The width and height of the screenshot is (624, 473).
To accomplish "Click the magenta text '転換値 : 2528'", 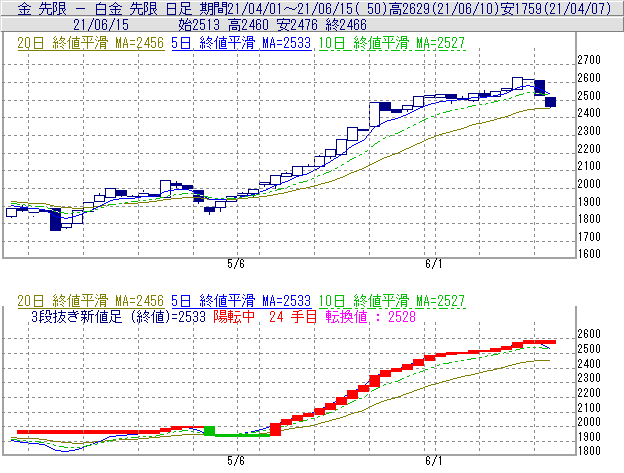I will coord(371,317).
